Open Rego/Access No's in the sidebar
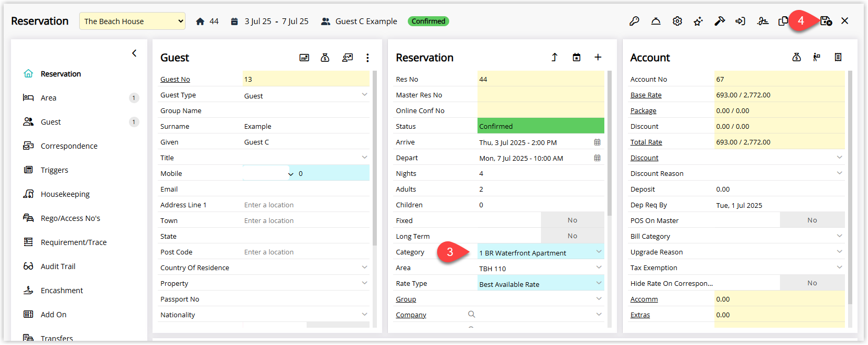This screenshot has width=868, height=345. pos(70,218)
